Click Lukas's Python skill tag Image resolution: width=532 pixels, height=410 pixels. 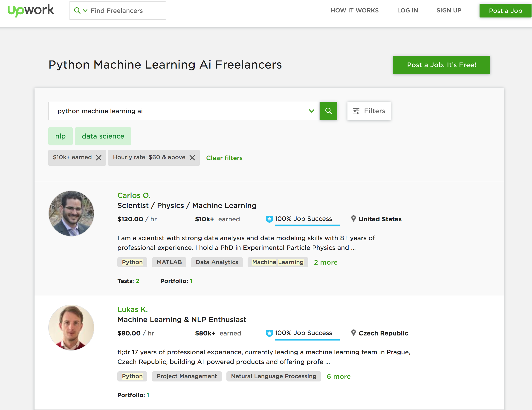(x=132, y=376)
